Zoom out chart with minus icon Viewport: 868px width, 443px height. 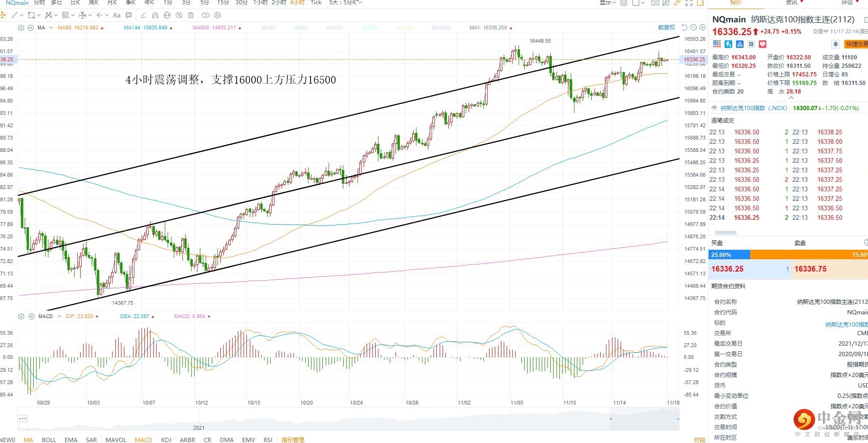pos(693,28)
